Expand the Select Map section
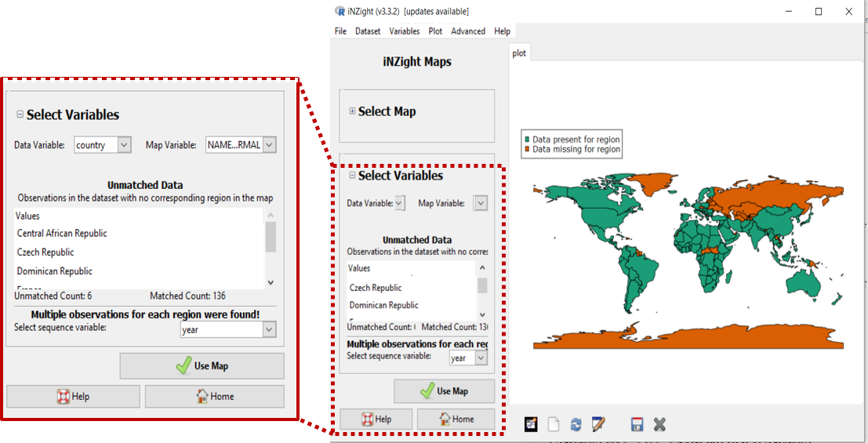 click(x=352, y=111)
